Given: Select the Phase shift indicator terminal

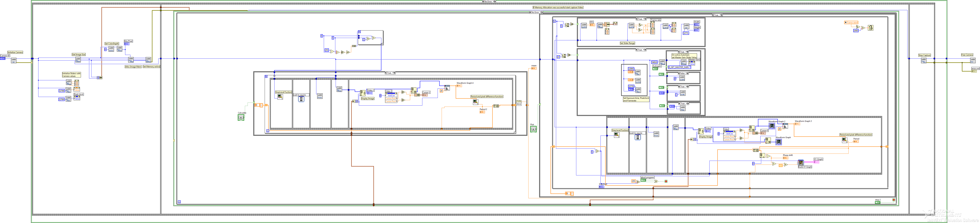Looking at the screenshot, I should click(786, 158).
